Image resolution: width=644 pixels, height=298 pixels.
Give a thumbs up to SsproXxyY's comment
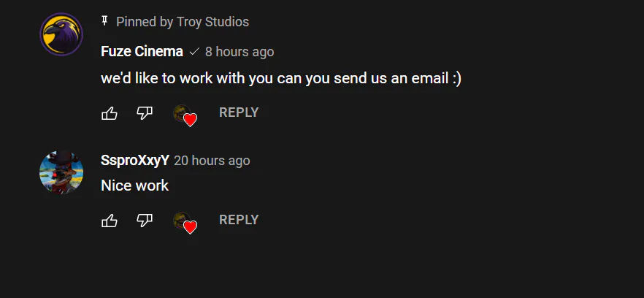(110, 221)
